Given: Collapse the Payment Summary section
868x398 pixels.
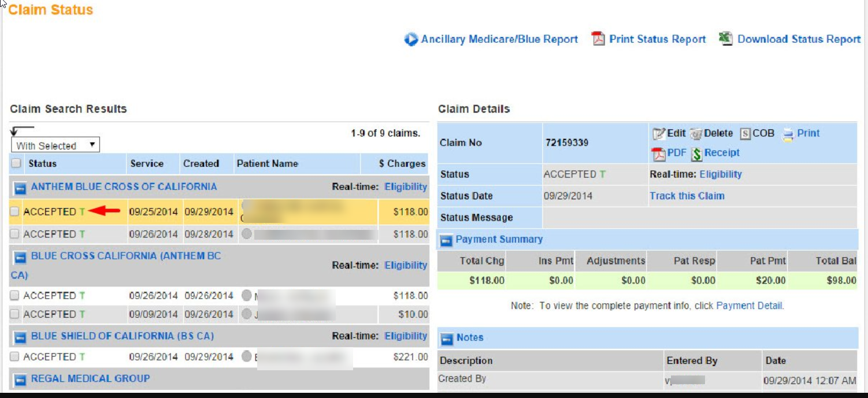Looking at the screenshot, I should tap(446, 240).
